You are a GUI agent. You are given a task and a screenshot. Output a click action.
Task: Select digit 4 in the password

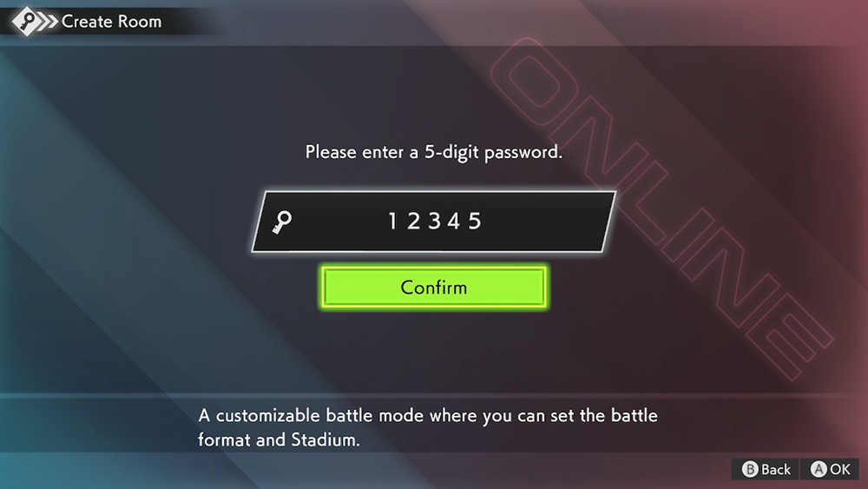(x=454, y=221)
